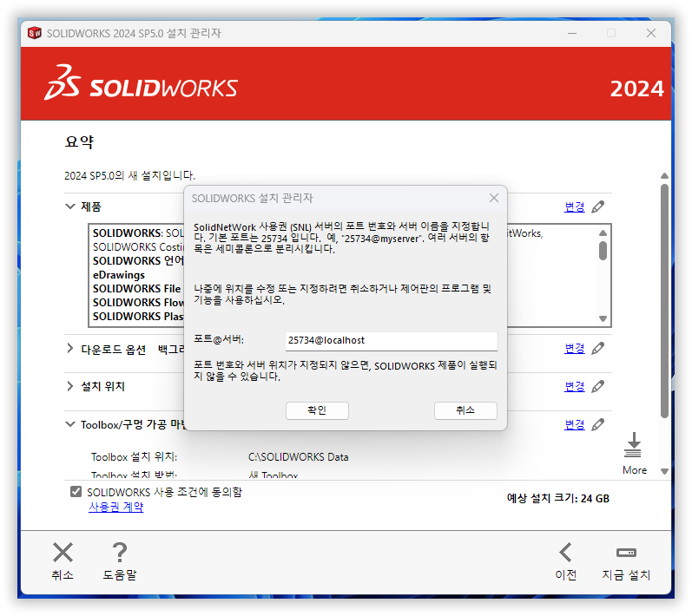Screen dimensions: 692x616
Task: Click the product list scrollbar down arrow
Action: tap(603, 318)
